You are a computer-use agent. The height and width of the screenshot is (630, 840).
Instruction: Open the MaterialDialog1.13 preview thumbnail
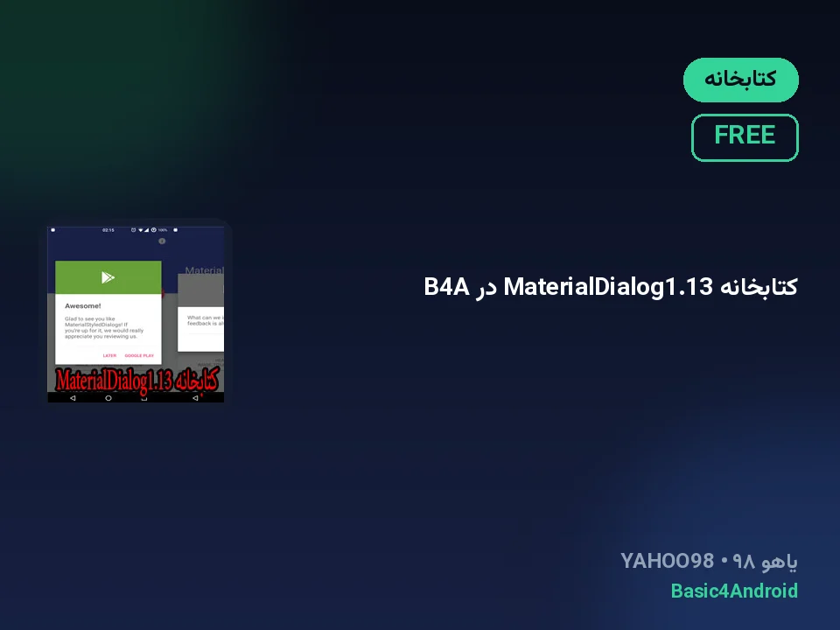136,314
